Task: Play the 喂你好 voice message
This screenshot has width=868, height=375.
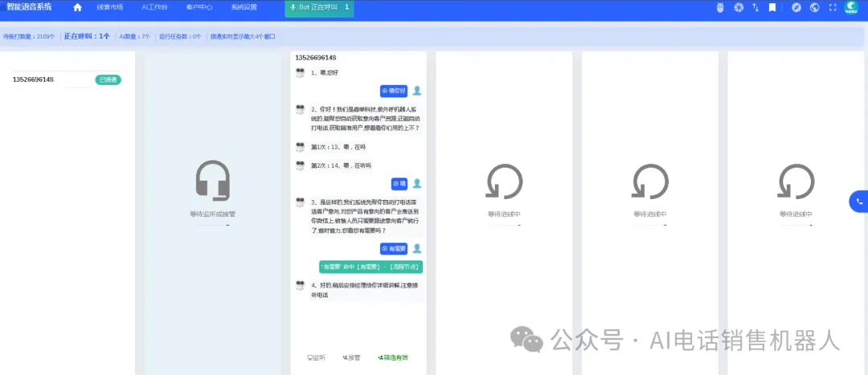Action: [394, 91]
